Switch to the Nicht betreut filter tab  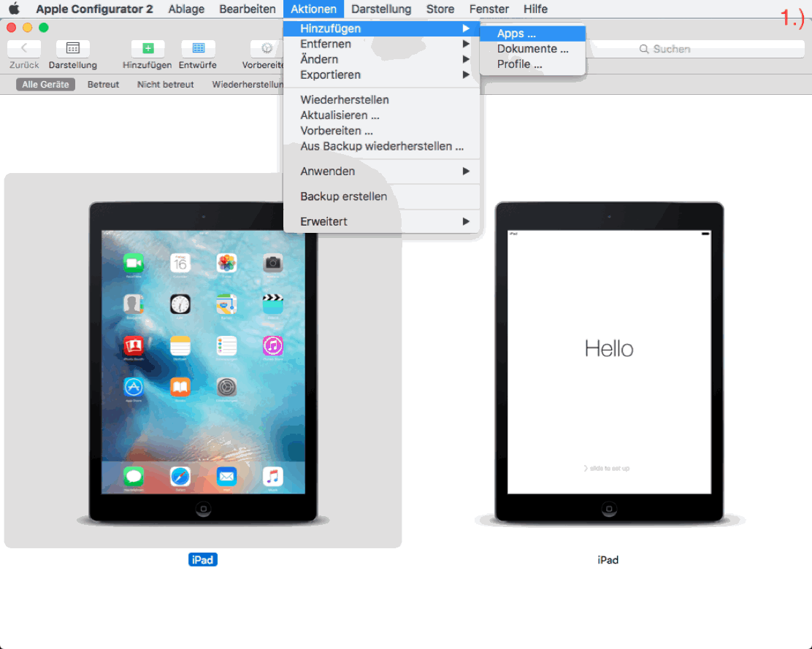[165, 85]
